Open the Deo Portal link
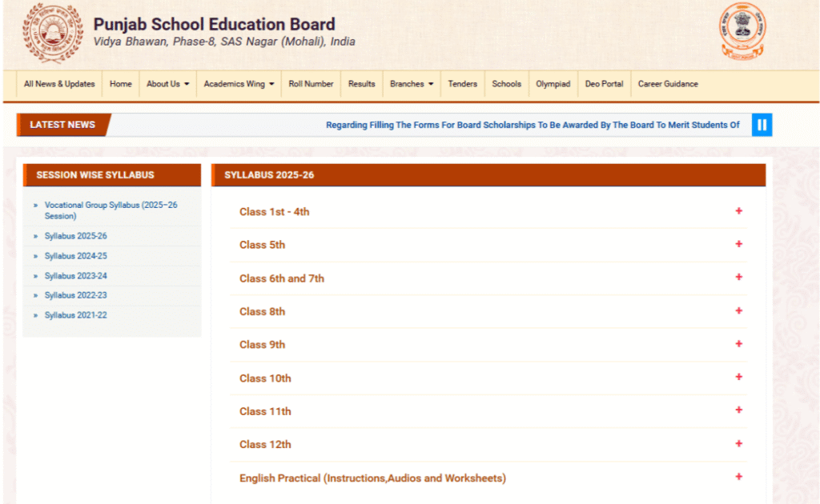Screen dimensions: 820x504 coord(604,84)
